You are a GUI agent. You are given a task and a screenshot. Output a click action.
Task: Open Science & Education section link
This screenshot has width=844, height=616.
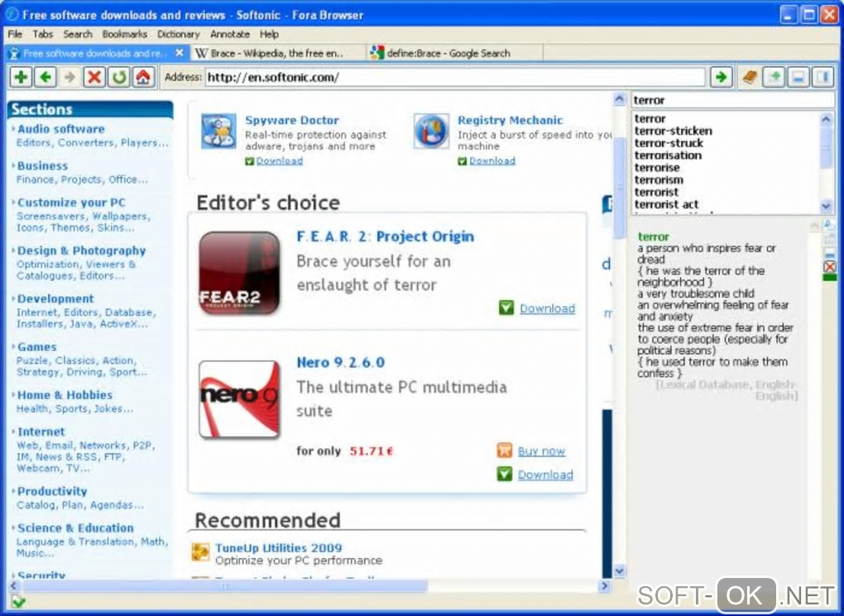tap(75, 528)
